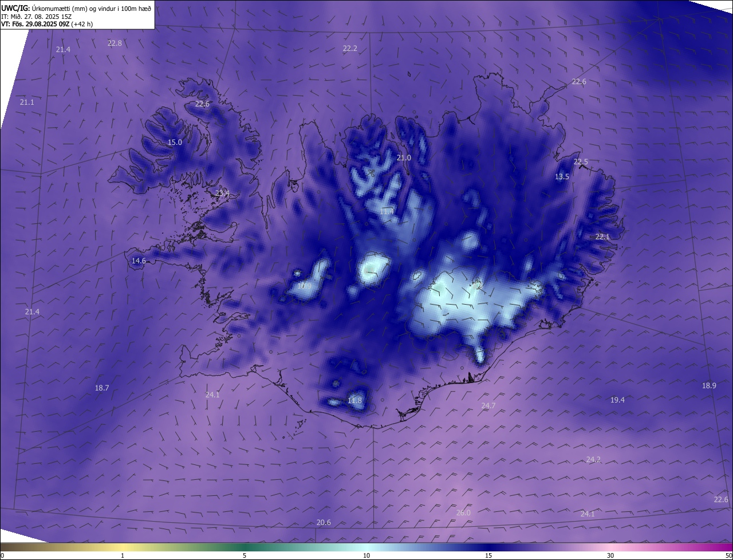This screenshot has height=560, width=733.
Task: Click the color scale tick label 50
Action: (x=728, y=555)
